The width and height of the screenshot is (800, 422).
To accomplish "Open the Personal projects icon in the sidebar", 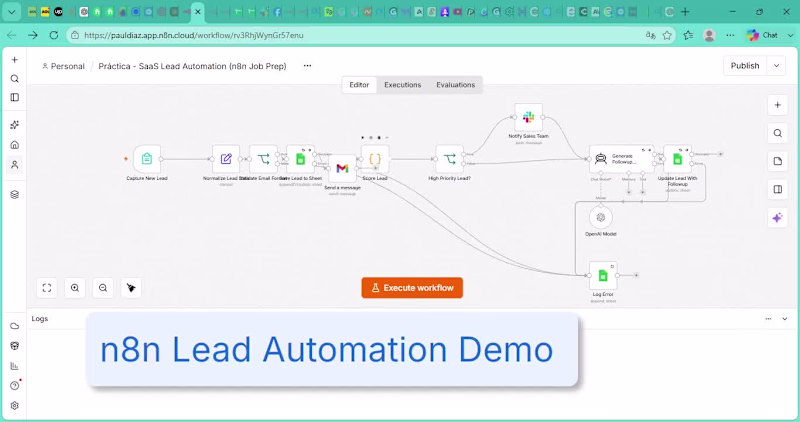I will [15, 165].
